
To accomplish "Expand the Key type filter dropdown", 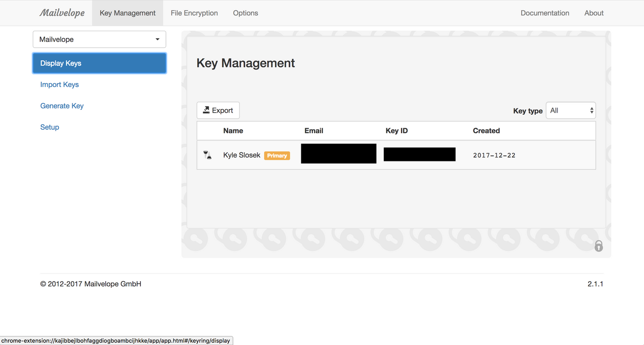I will click(x=571, y=111).
